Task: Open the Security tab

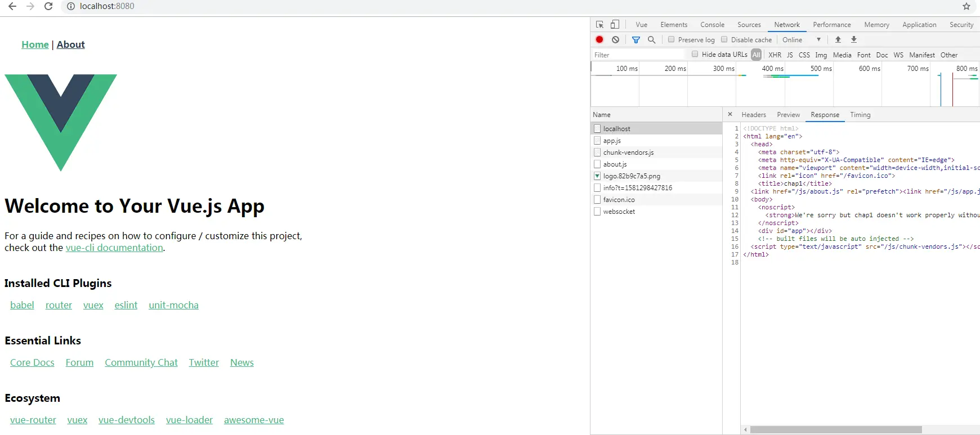Action: click(961, 25)
